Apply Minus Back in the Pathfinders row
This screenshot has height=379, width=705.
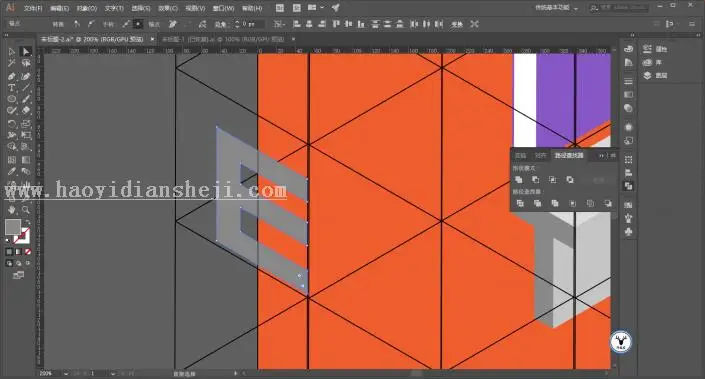click(x=607, y=204)
